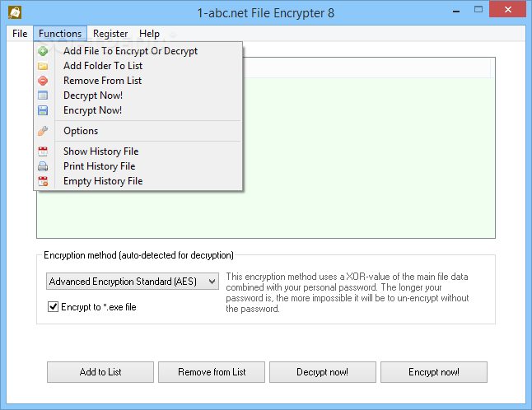Open the Help menu
Image resolution: width=532 pixels, height=410 pixels.
coord(149,34)
